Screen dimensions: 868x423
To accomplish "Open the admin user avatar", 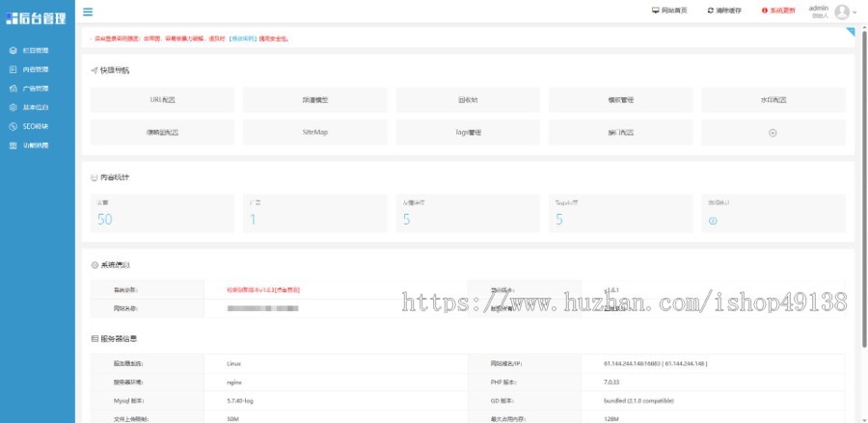I will point(842,12).
